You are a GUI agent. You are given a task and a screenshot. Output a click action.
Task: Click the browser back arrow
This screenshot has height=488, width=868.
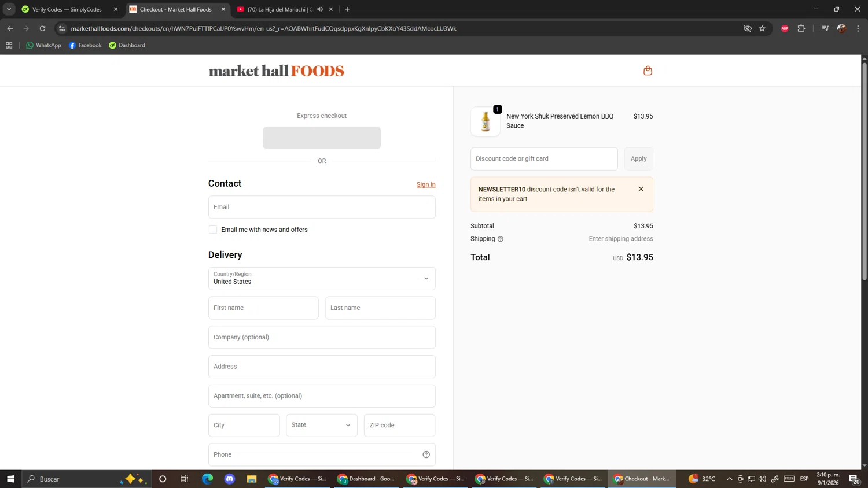(x=10, y=28)
